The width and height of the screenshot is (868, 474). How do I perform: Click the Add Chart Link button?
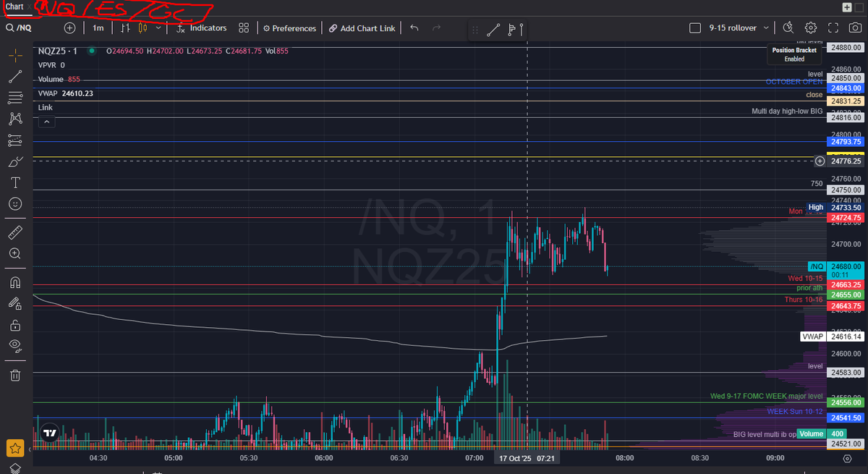(x=362, y=27)
